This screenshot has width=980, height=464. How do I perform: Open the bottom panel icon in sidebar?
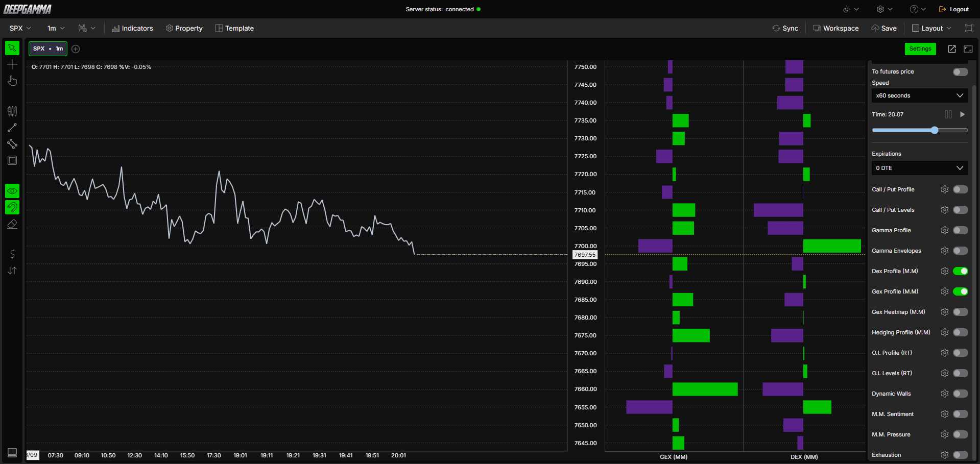[x=12, y=453]
